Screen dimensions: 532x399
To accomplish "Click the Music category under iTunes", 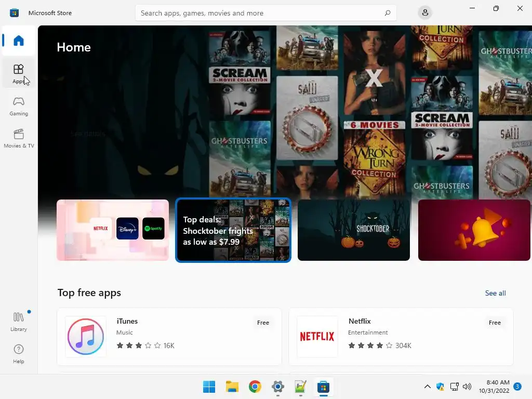I will pyautogui.click(x=125, y=332).
